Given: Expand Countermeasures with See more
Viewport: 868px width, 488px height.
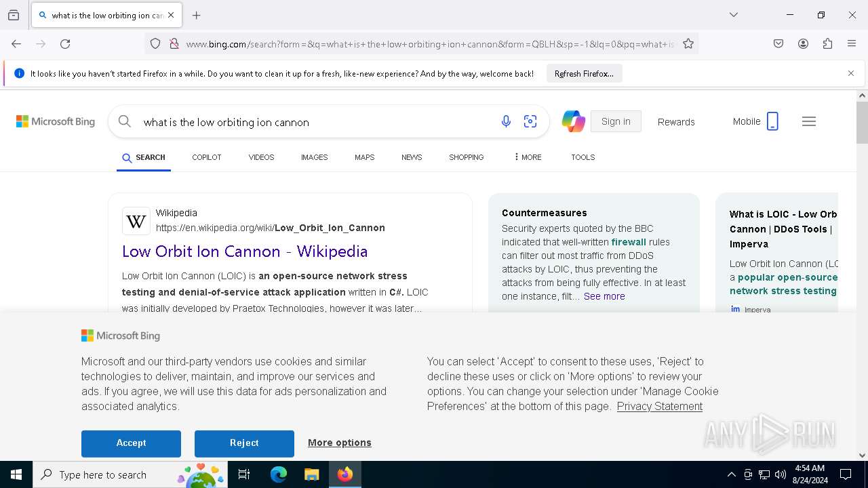Looking at the screenshot, I should 604,296.
